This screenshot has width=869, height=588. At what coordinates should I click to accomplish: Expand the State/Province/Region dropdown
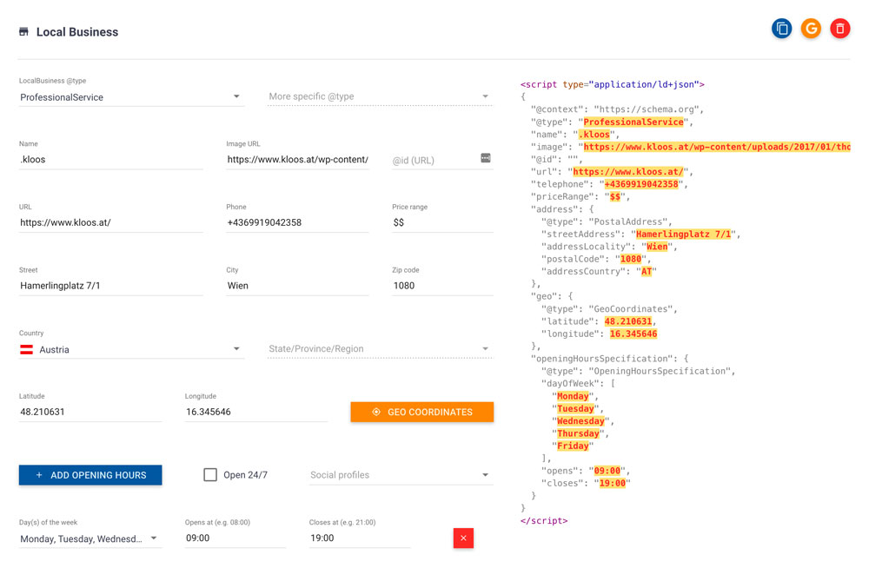380,349
